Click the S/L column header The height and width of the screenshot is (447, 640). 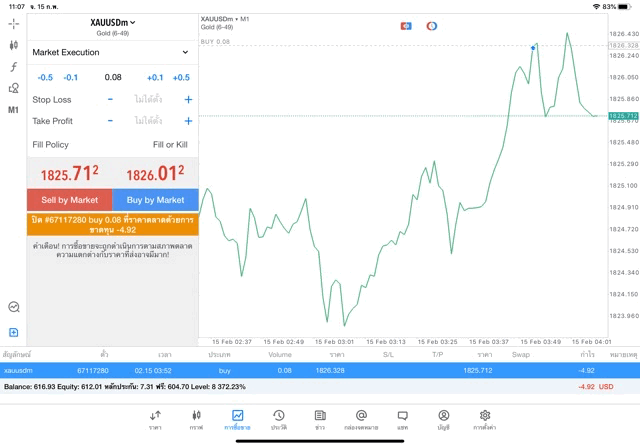pyautogui.click(x=388, y=354)
